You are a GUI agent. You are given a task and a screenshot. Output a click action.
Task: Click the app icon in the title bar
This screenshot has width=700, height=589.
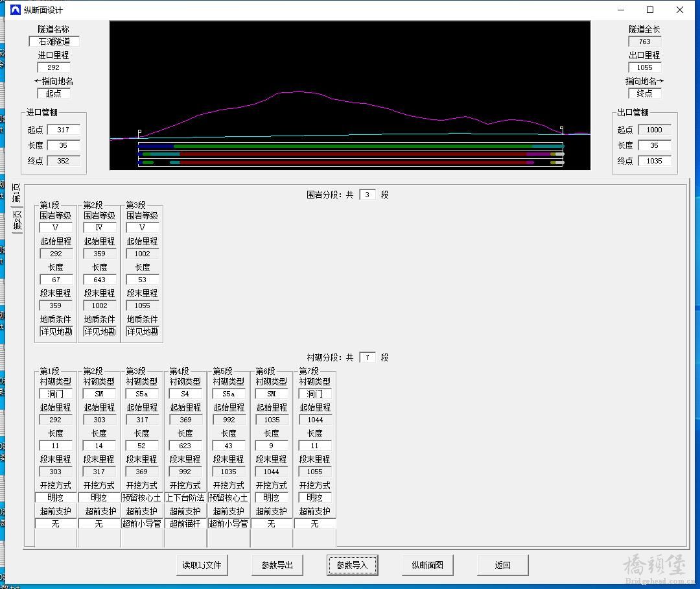click(15, 10)
